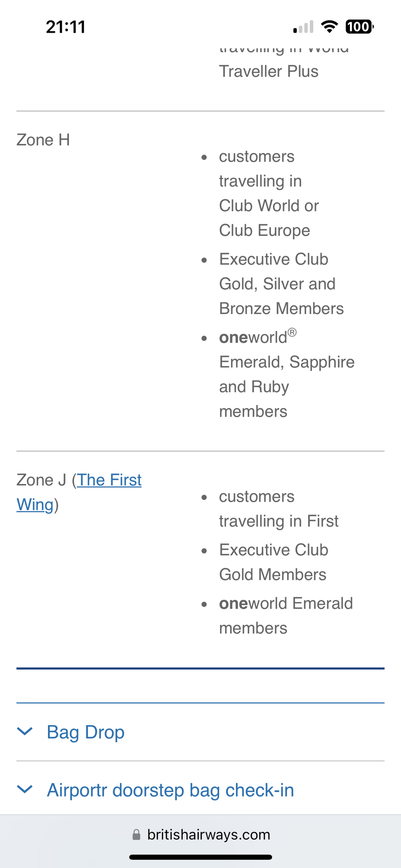Select the Zone H row heading

pos(43,140)
